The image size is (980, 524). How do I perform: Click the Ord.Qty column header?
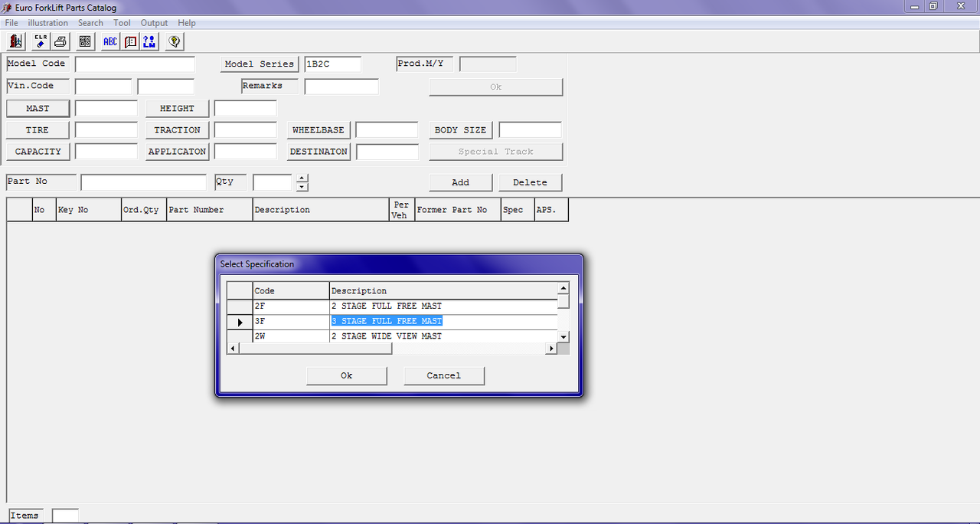coord(144,210)
